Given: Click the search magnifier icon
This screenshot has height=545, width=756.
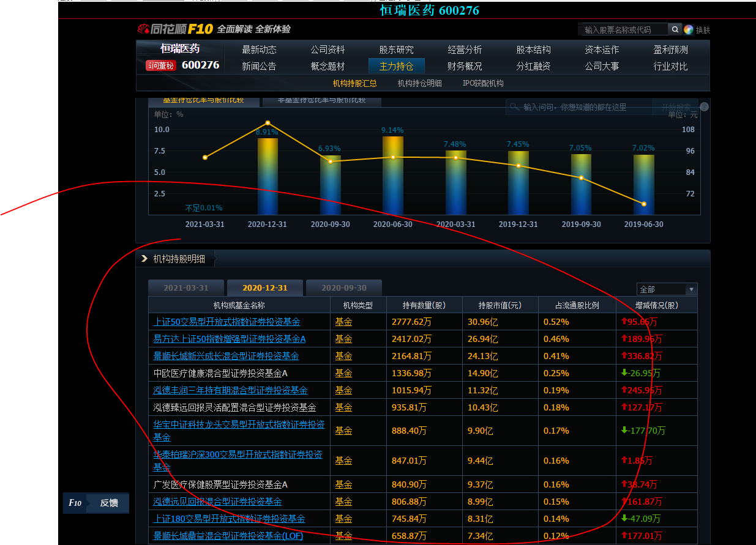Looking at the screenshot, I should (675, 29).
